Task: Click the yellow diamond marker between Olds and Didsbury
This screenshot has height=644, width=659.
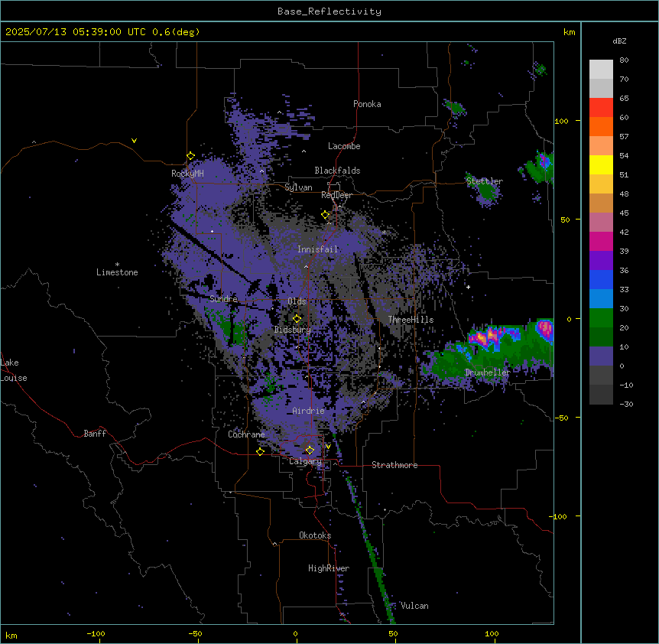Action: (x=297, y=319)
